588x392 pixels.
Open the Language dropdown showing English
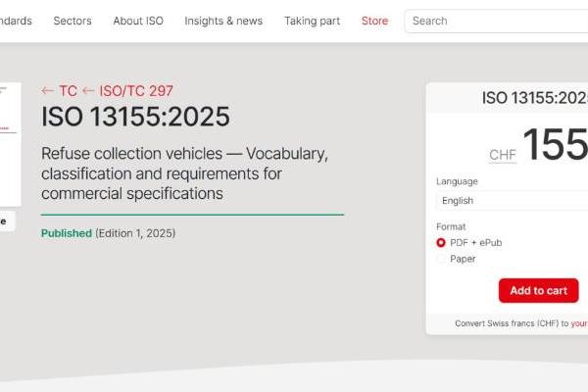pyautogui.click(x=512, y=201)
